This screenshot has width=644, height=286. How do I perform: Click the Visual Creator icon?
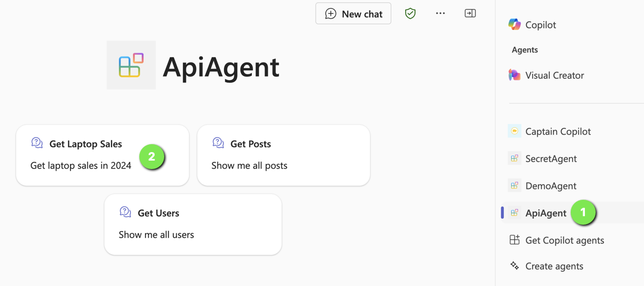pyautogui.click(x=514, y=75)
